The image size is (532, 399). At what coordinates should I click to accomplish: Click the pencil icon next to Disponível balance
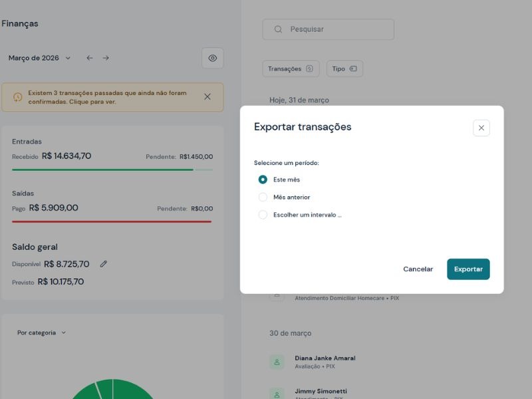click(x=104, y=264)
